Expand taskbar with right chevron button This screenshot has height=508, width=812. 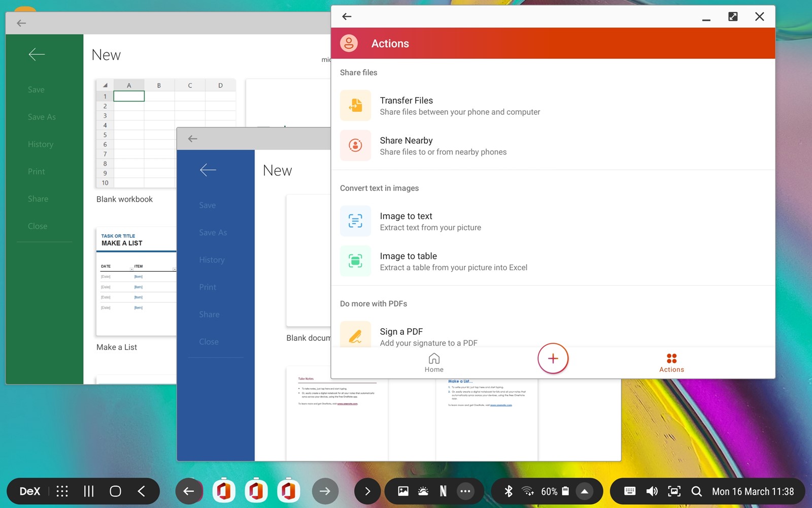click(367, 491)
